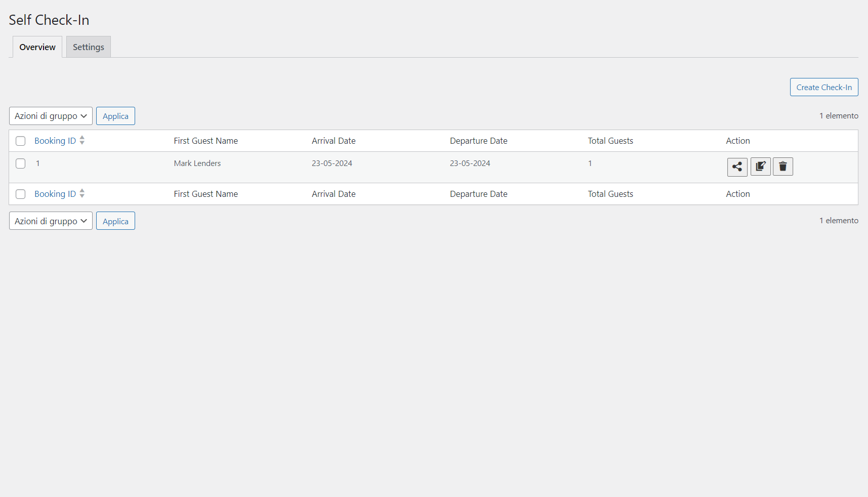Share the Mark Lenders check-in link
This screenshot has height=497, width=868.
[x=737, y=167]
